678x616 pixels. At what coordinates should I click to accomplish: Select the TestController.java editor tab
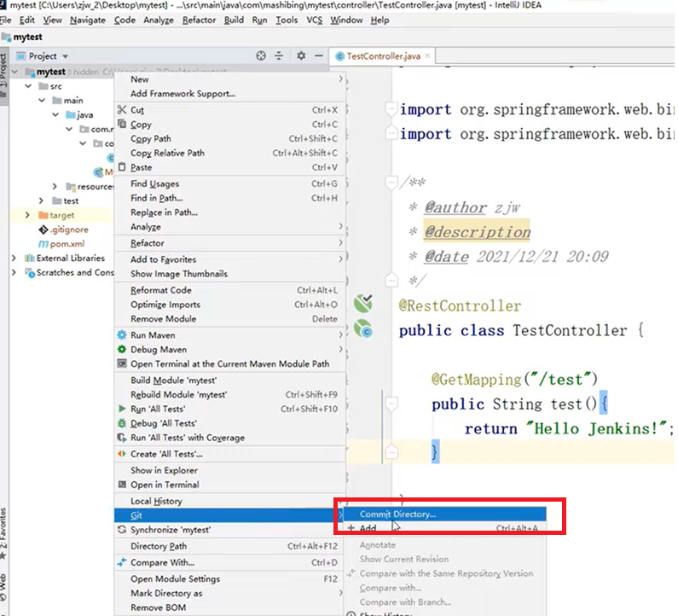click(383, 56)
